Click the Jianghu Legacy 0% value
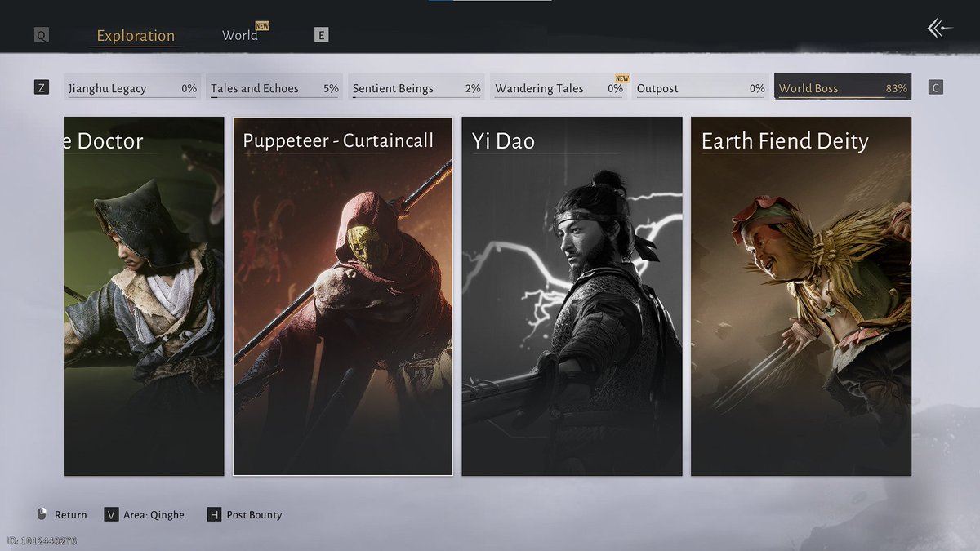Viewport: 980px width, 551px height. click(x=189, y=88)
